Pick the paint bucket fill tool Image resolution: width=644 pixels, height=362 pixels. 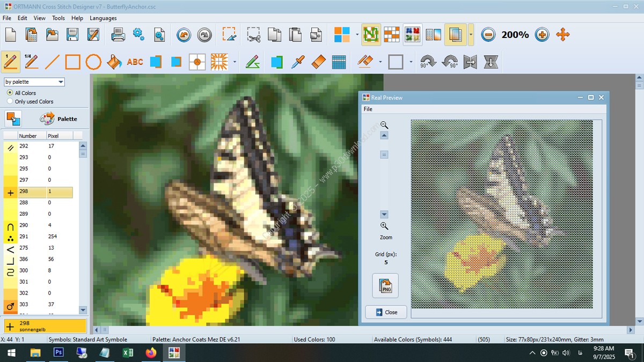(x=114, y=62)
